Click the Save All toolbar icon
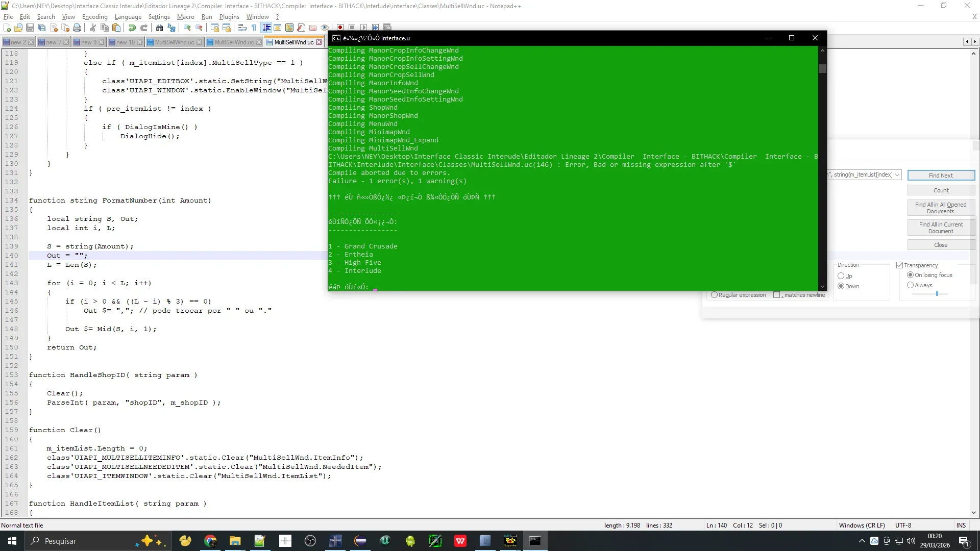The width and height of the screenshot is (980, 551). pyautogui.click(x=42, y=28)
